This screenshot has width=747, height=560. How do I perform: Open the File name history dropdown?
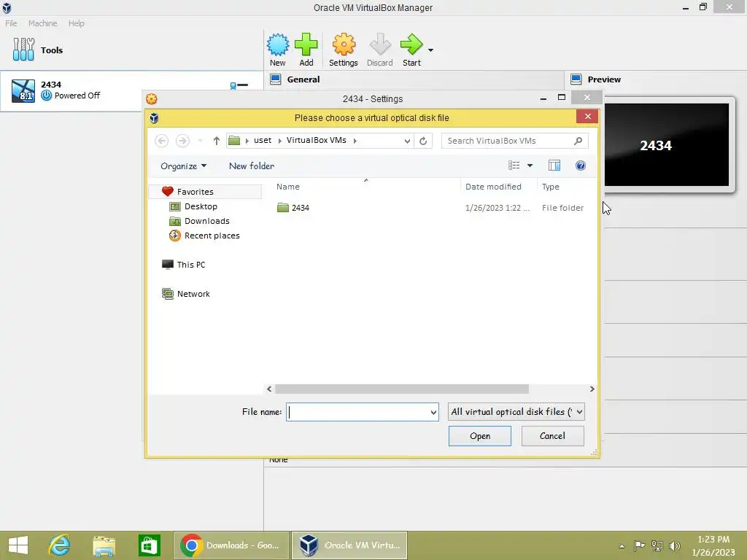coord(433,412)
